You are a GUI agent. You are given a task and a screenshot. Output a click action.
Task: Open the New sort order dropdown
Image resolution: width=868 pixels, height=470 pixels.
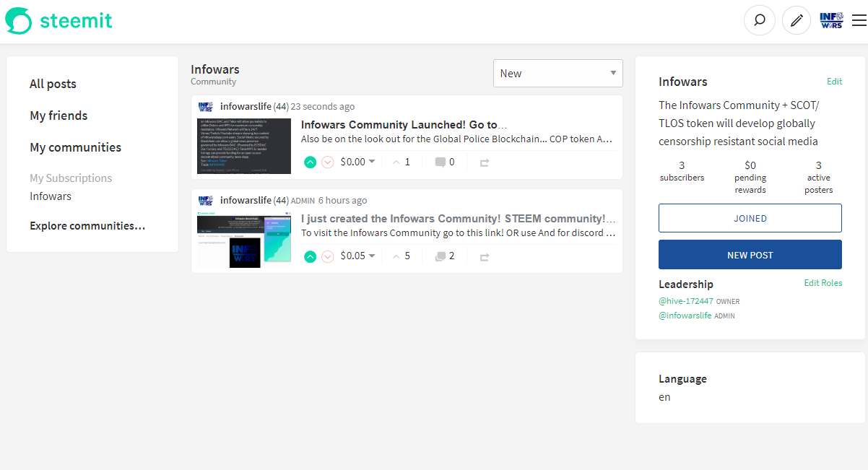tap(557, 73)
